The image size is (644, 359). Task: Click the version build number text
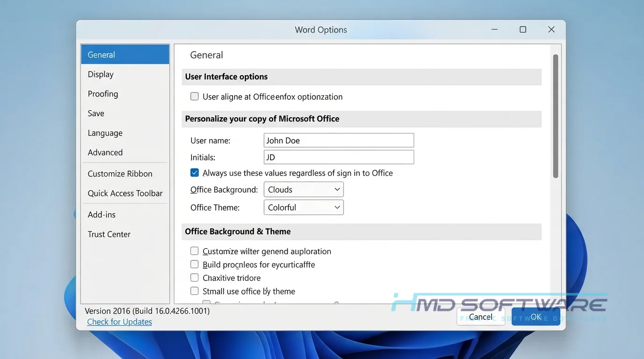(x=147, y=311)
